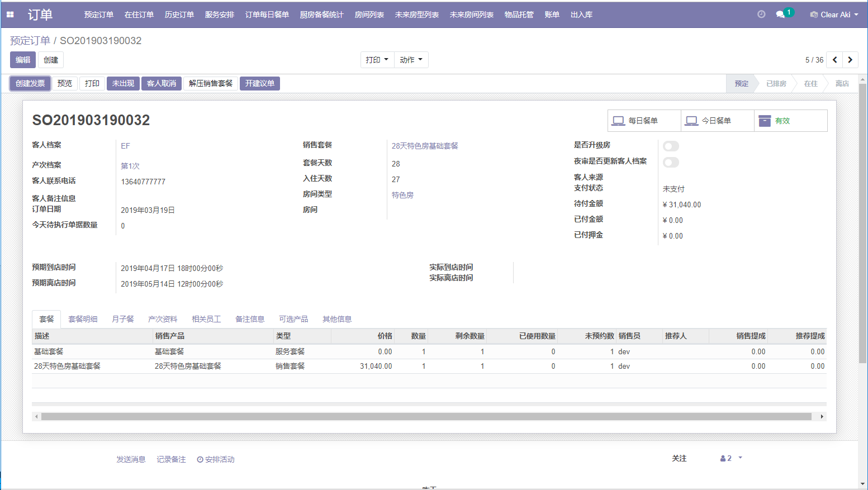Open the 28天特色房基础套餐 package link
This screenshot has width=868, height=490.
pyautogui.click(x=425, y=146)
